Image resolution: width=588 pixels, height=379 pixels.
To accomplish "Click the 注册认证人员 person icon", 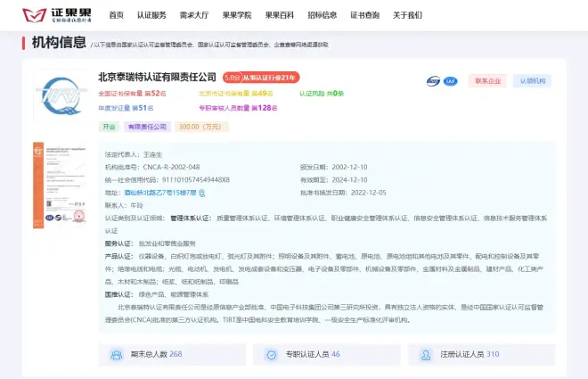I will (426, 354).
